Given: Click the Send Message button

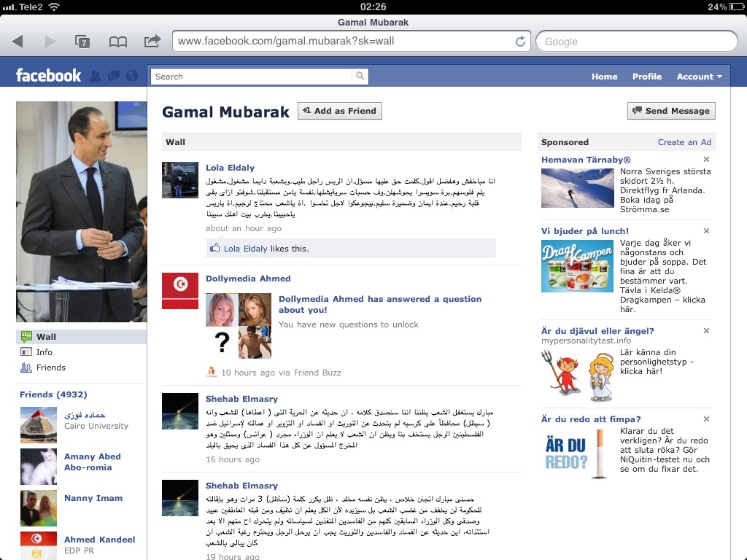Looking at the screenshot, I should (x=671, y=111).
